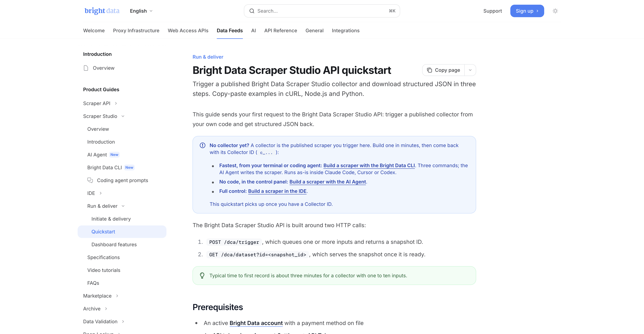Click the lightbulb icon in the green tip

click(202, 276)
